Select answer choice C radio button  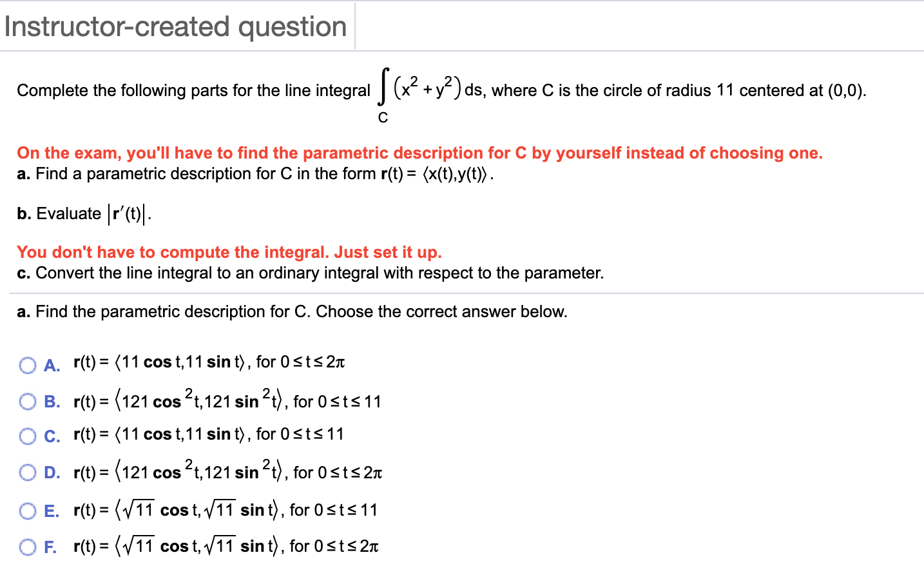pyautogui.click(x=27, y=436)
